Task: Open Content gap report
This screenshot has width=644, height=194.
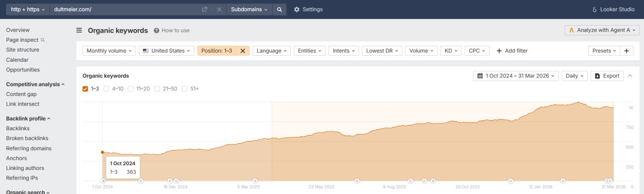Action: click(21, 94)
